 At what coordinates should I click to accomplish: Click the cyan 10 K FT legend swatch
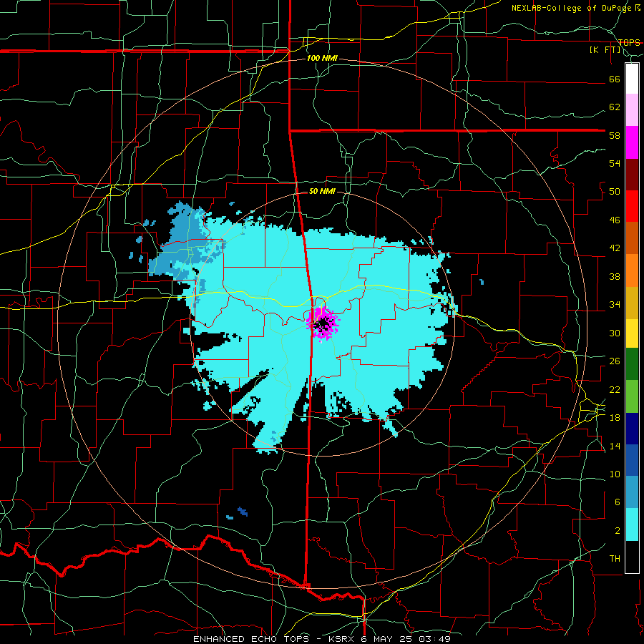pyautogui.click(x=632, y=525)
